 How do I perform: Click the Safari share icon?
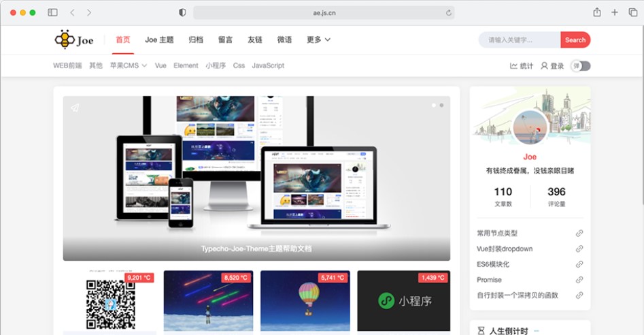point(596,12)
